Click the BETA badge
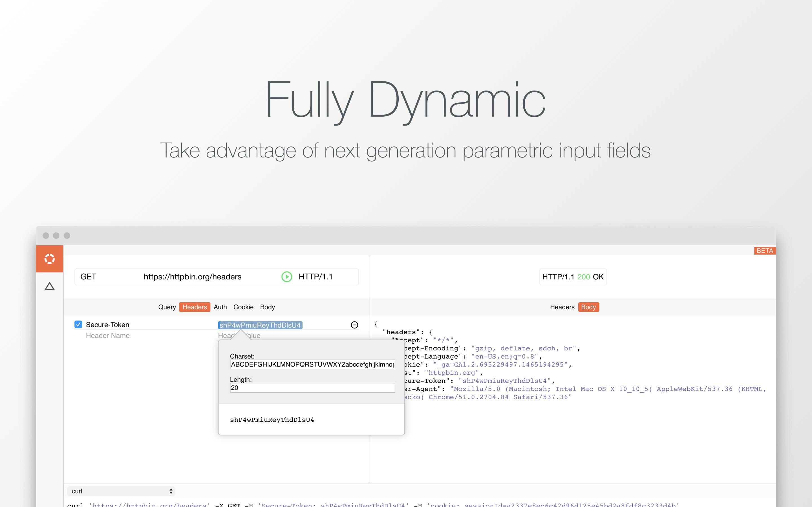 point(764,251)
